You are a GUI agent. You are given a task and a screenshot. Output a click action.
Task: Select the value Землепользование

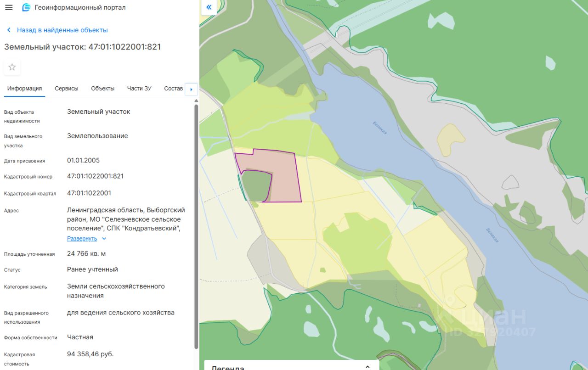[x=97, y=136]
